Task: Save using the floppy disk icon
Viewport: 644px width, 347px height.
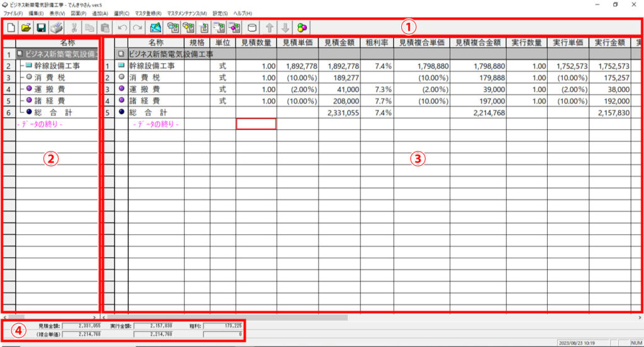Action: click(41, 28)
